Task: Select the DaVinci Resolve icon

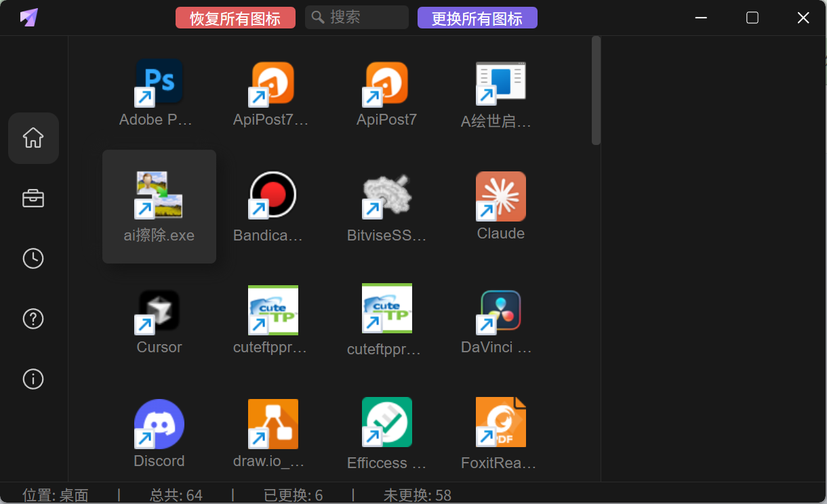Action: point(500,310)
